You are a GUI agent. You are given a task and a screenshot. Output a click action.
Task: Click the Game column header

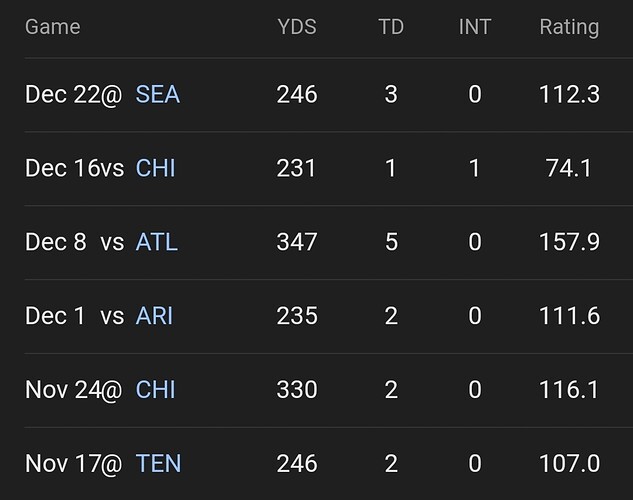point(52,27)
